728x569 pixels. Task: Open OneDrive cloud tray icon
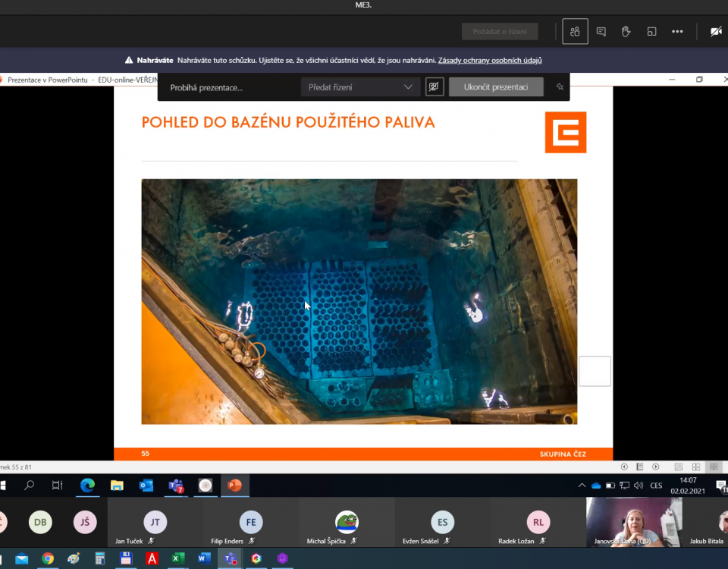(x=596, y=486)
